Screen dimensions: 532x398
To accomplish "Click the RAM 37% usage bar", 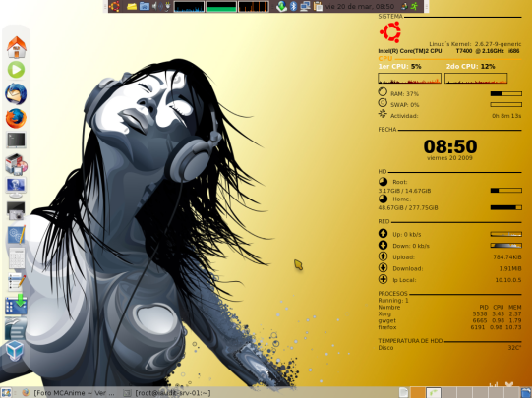I will (505, 93).
